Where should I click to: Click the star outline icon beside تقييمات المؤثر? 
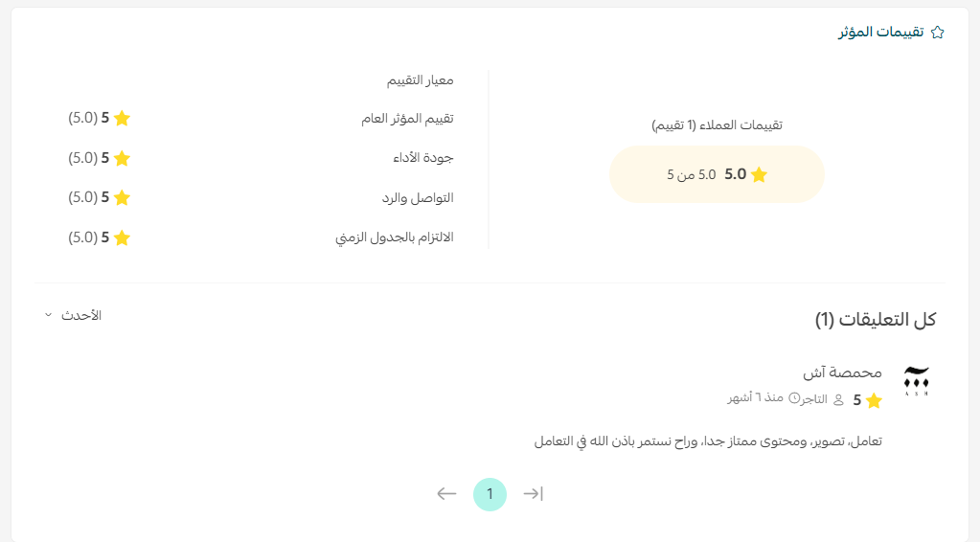click(x=937, y=33)
